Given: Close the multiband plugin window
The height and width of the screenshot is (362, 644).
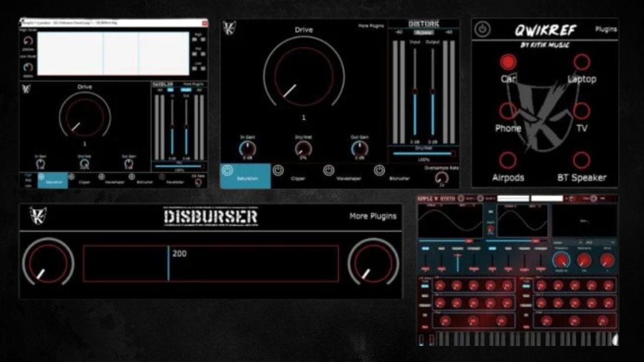Looking at the screenshot, I should coord(204,23).
